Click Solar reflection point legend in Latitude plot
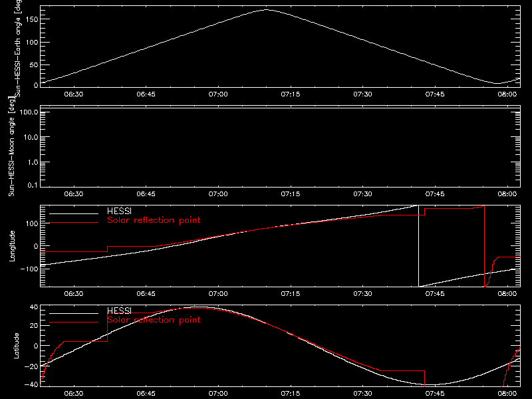 (x=154, y=320)
